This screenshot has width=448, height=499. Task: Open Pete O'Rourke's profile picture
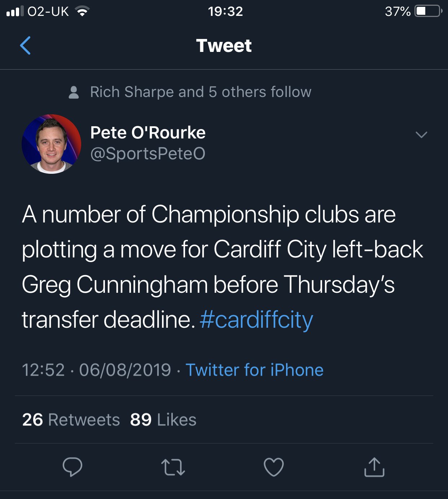pos(51,144)
